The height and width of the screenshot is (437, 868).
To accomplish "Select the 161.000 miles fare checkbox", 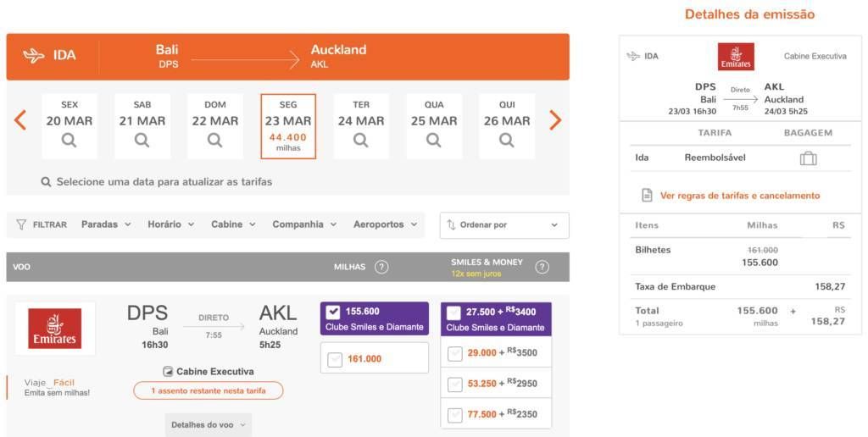I will pyautogui.click(x=335, y=360).
